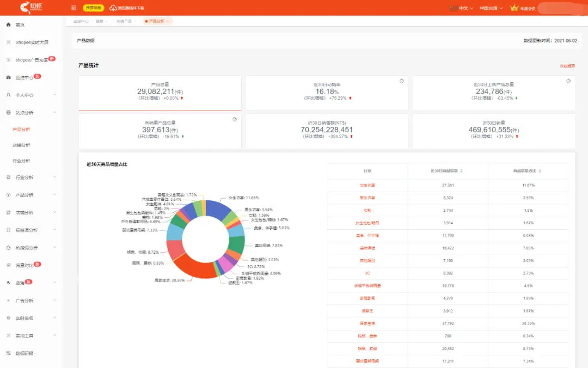The height and width of the screenshot is (368, 588).
Task: Open the 女生衣着 category link in table
Action: click(x=367, y=185)
